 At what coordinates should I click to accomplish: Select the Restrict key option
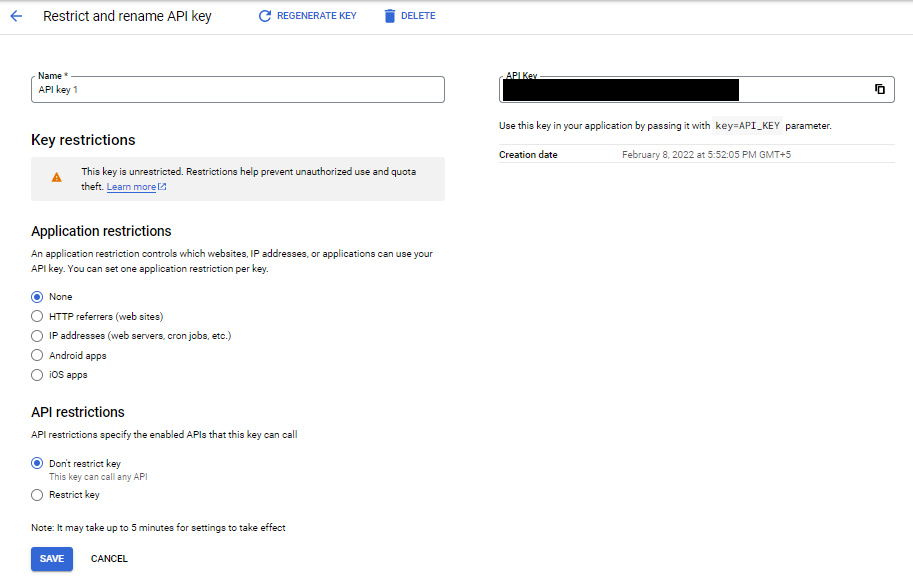tap(37, 495)
